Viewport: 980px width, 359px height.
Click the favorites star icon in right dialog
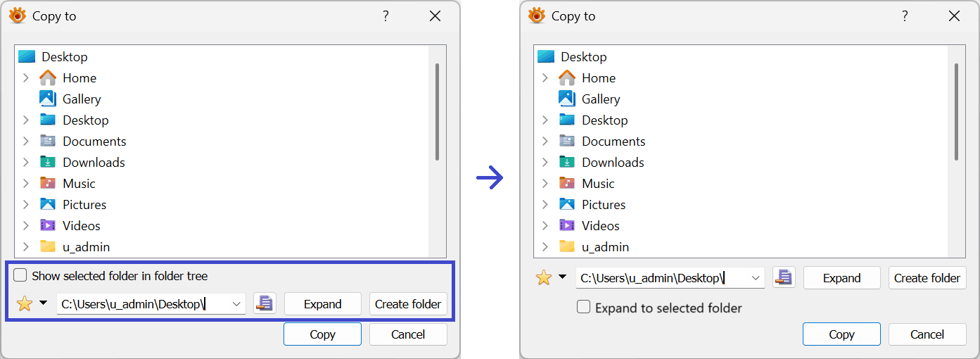click(544, 278)
